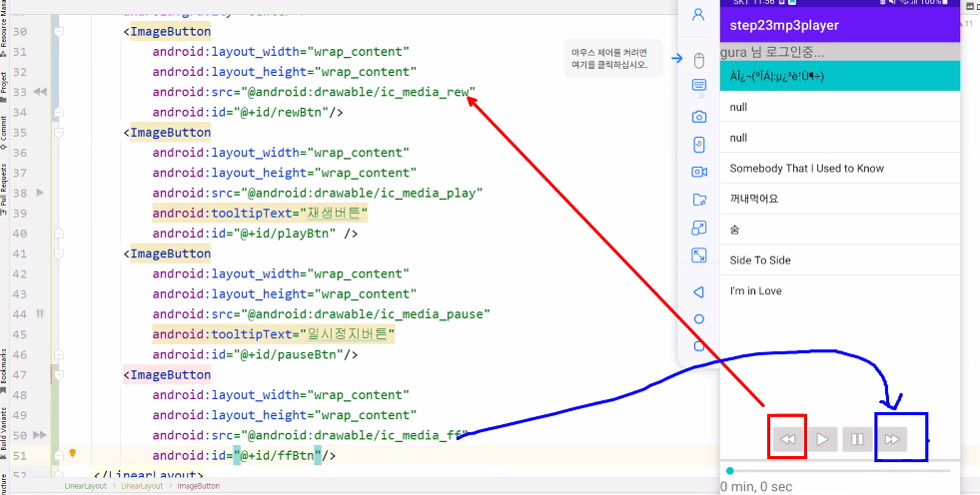Collapse the ImageButton block at line 41

coord(59,253)
